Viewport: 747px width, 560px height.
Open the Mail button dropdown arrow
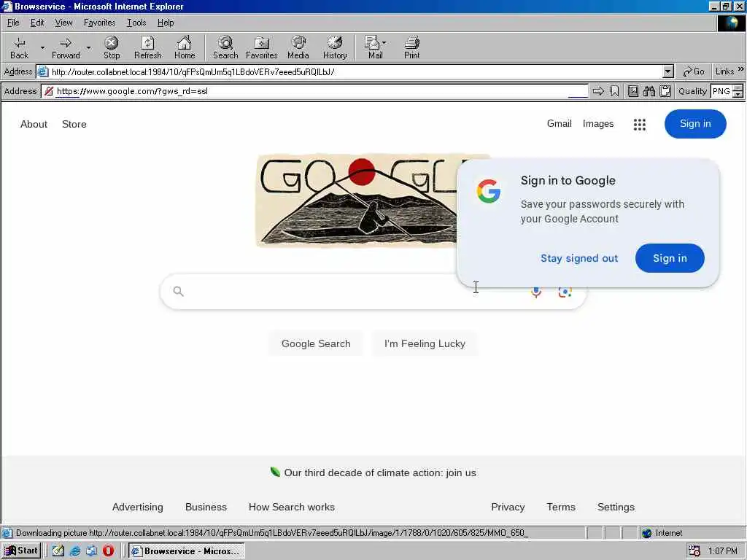[x=384, y=43]
